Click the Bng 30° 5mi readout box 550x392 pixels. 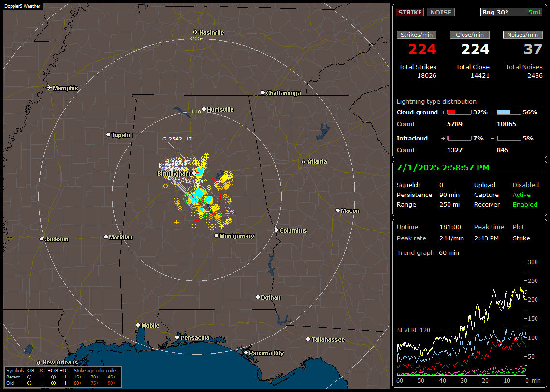click(511, 12)
